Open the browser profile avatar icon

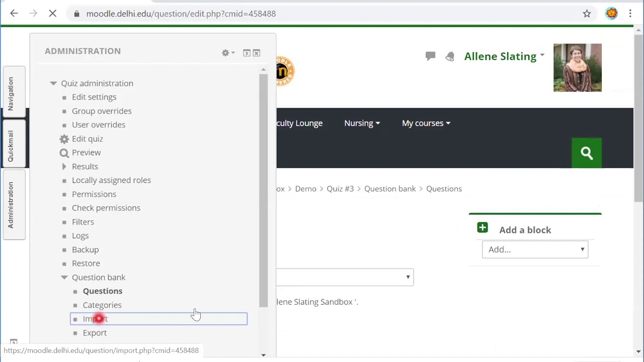(x=611, y=14)
